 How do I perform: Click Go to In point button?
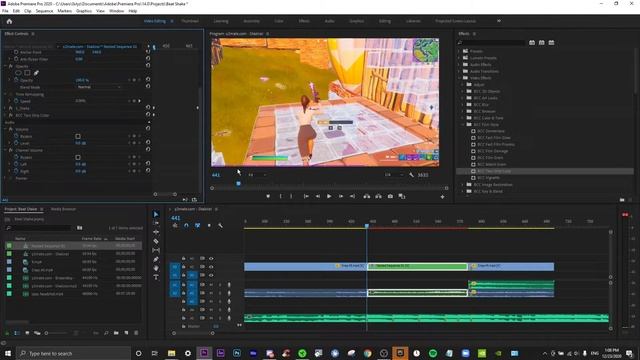pos(306,196)
